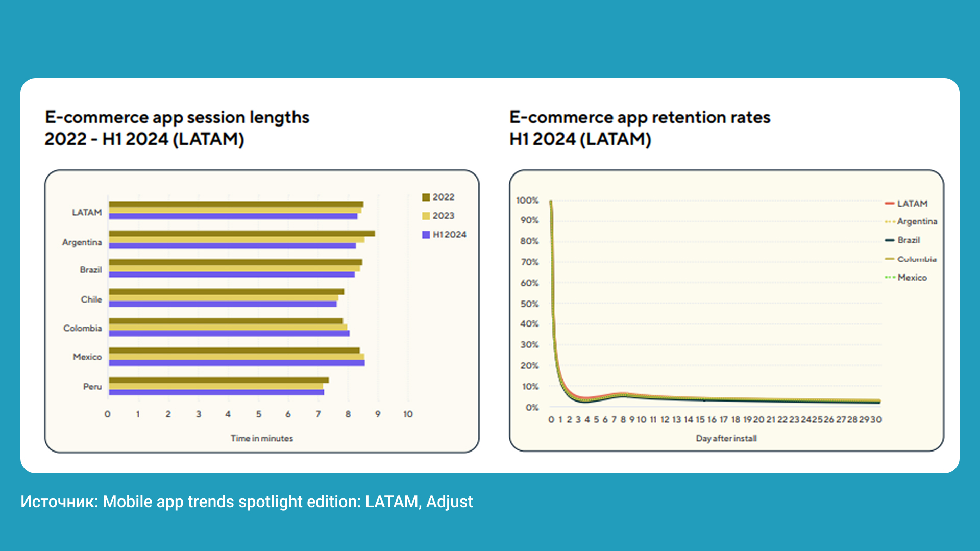Click the Mexico H1 2024 bar
This screenshot has height=551, width=980.
237,363
